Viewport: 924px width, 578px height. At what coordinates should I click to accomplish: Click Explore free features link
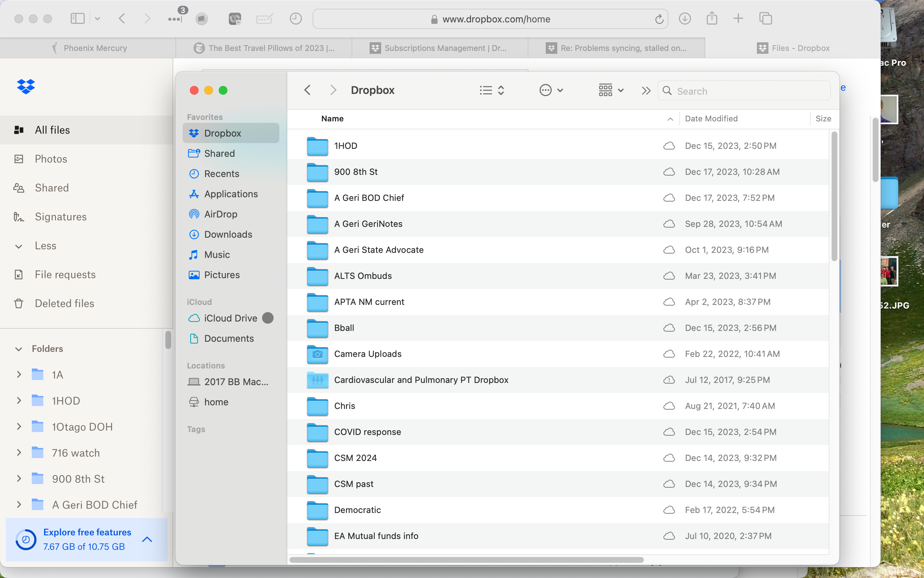click(87, 532)
